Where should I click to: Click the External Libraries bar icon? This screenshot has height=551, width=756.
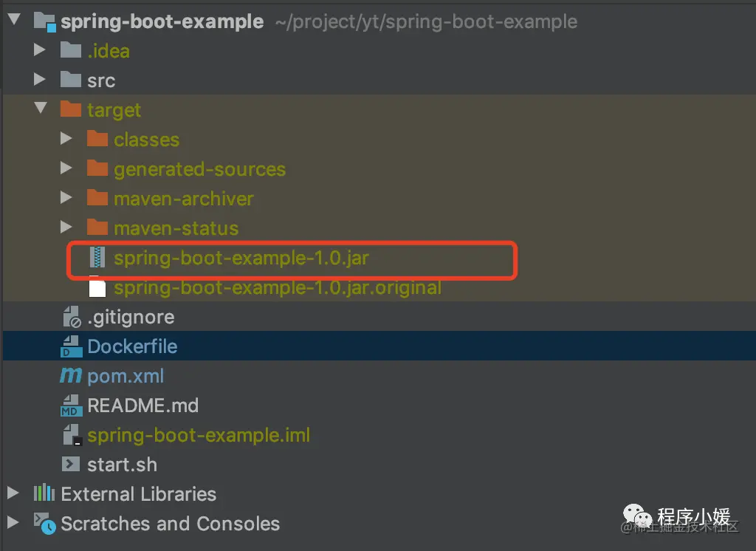(x=44, y=493)
